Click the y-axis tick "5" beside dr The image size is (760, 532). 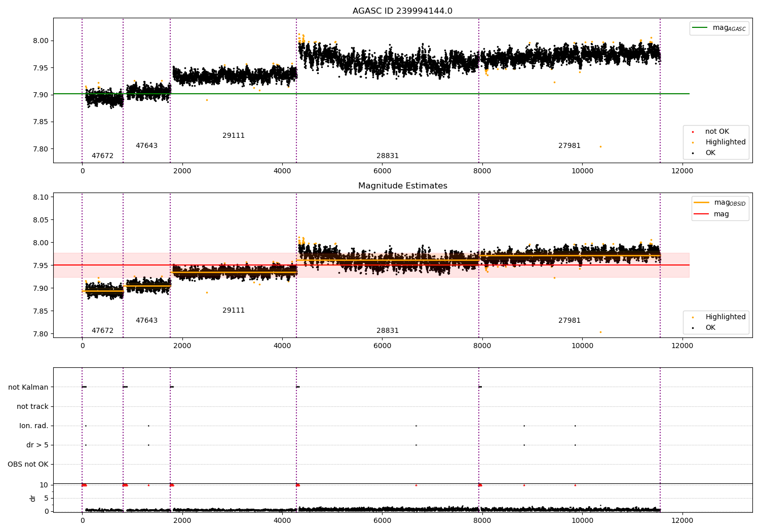coord(46,499)
